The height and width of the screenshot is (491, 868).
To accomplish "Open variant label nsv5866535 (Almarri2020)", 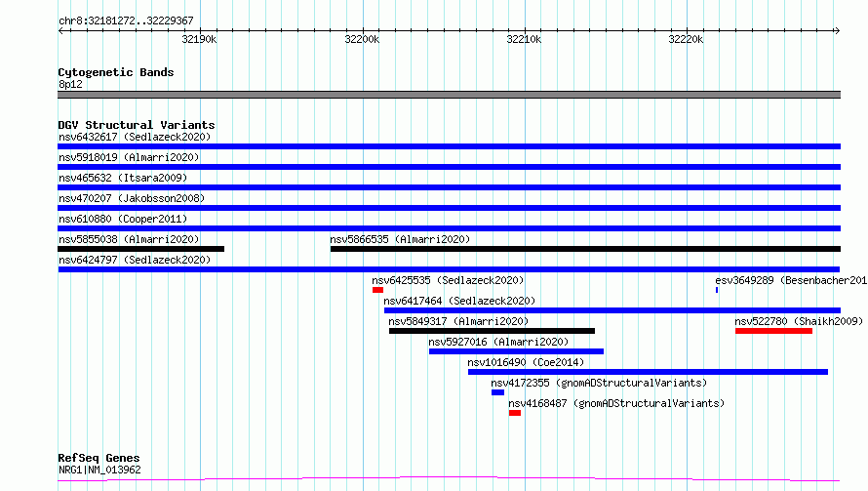I will [x=400, y=239].
